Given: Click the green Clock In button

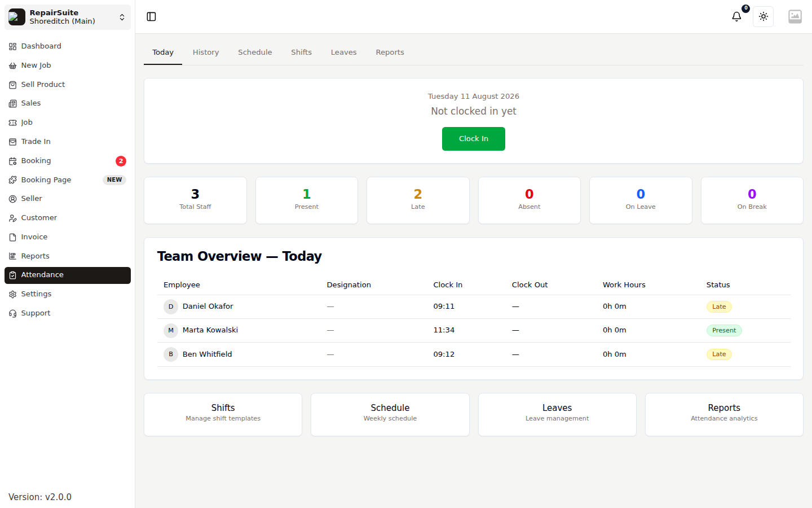Looking at the screenshot, I should click(x=474, y=139).
